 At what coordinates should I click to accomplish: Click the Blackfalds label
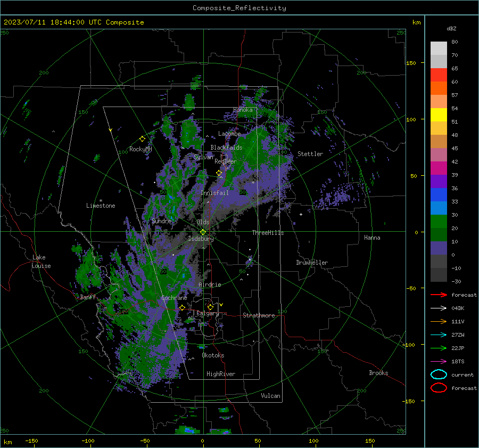pyautogui.click(x=226, y=148)
